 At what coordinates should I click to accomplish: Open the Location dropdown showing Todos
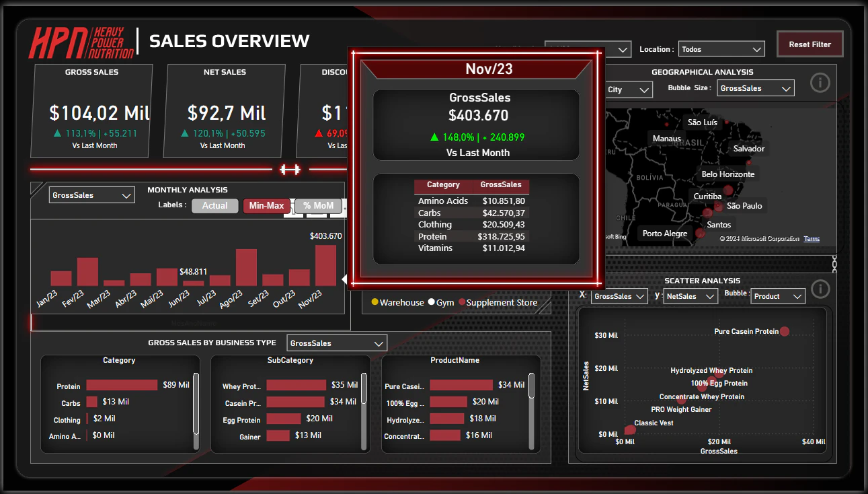pyautogui.click(x=721, y=49)
